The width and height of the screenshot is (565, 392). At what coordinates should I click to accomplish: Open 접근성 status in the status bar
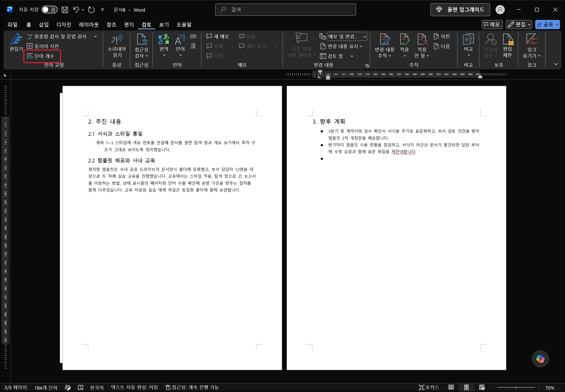coord(192,387)
